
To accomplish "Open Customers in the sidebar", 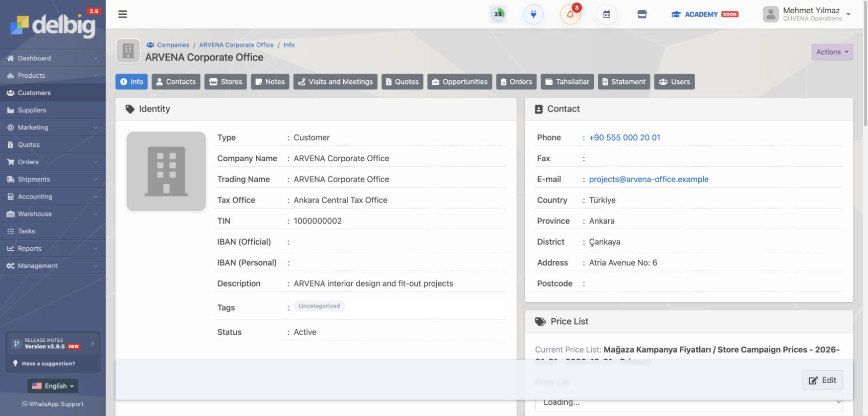I will pyautogui.click(x=53, y=93).
